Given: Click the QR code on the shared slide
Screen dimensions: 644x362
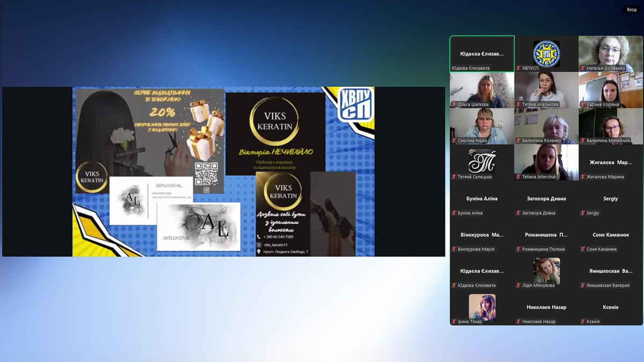Looking at the screenshot, I should (207, 173).
